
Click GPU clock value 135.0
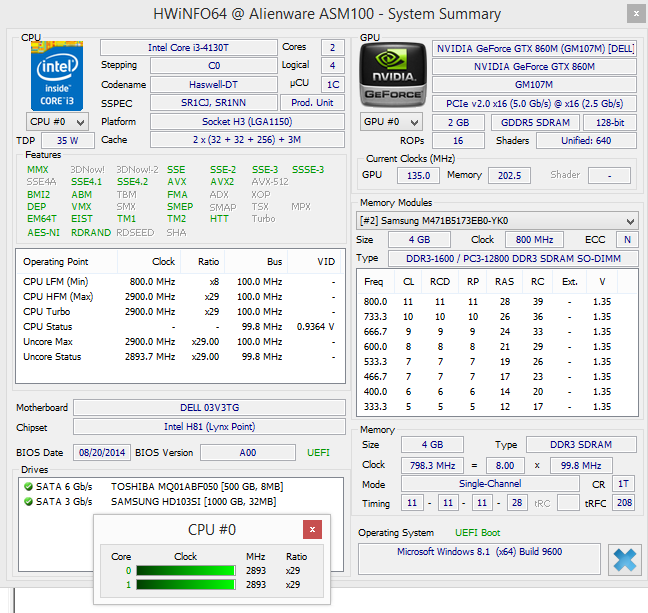[x=419, y=175]
